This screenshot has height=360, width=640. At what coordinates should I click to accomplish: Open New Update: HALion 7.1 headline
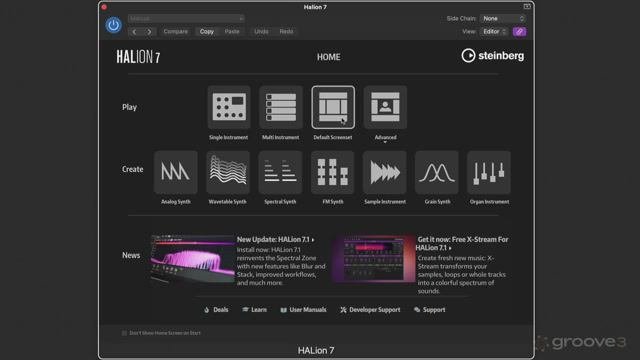point(276,240)
